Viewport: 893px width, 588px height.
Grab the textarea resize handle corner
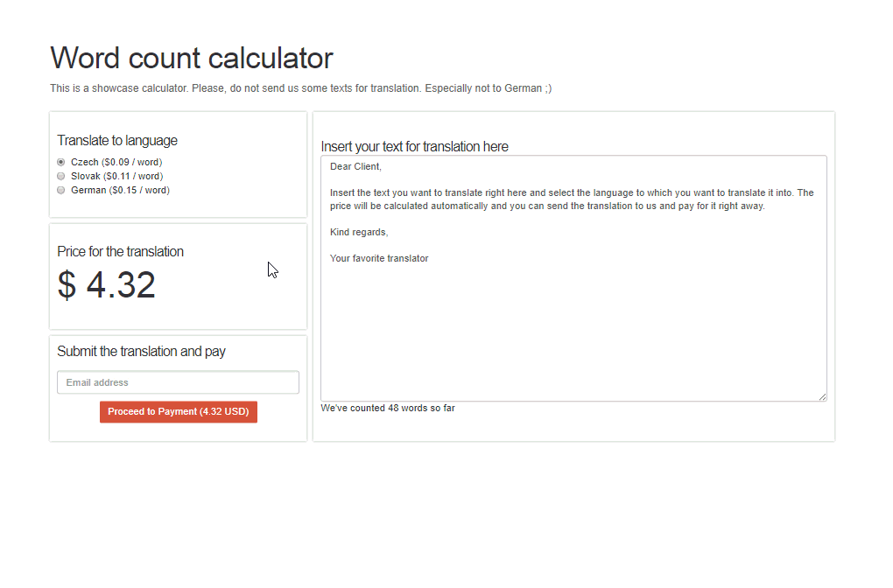(x=822, y=396)
